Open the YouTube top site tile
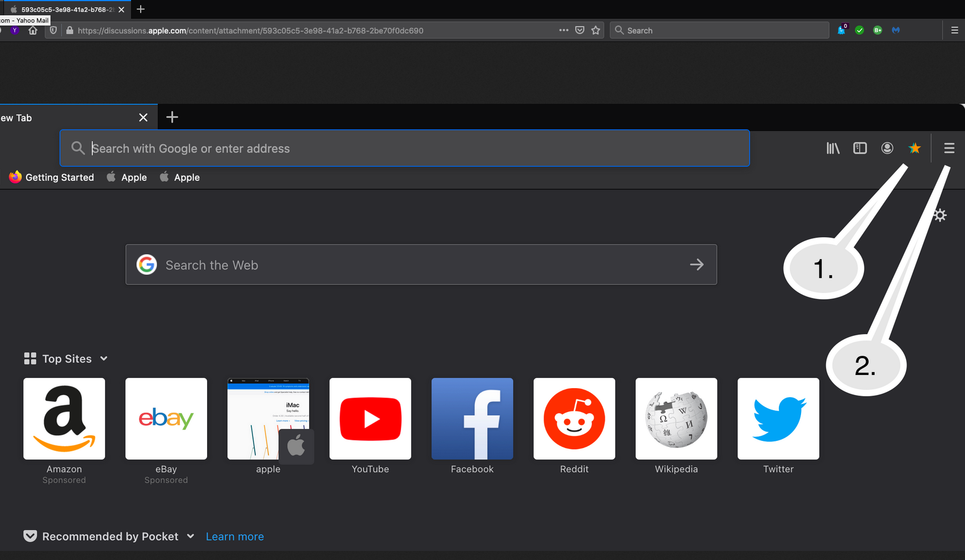The image size is (965, 560). (x=370, y=419)
